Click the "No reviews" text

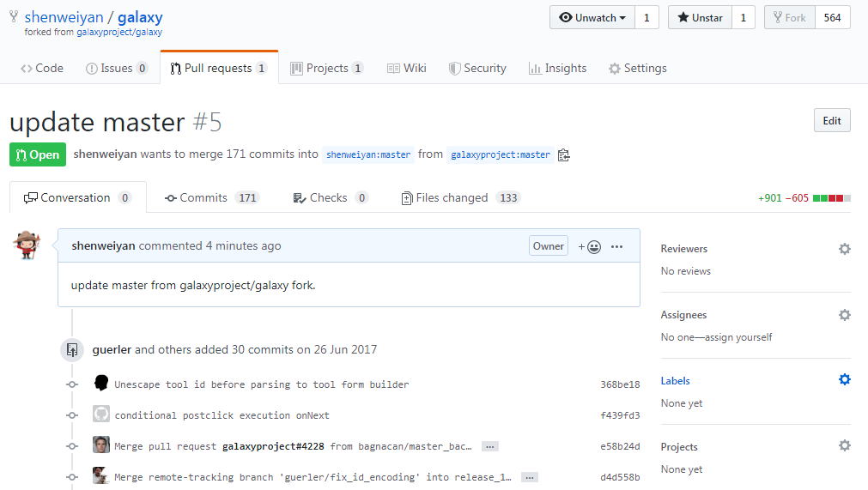tap(686, 271)
